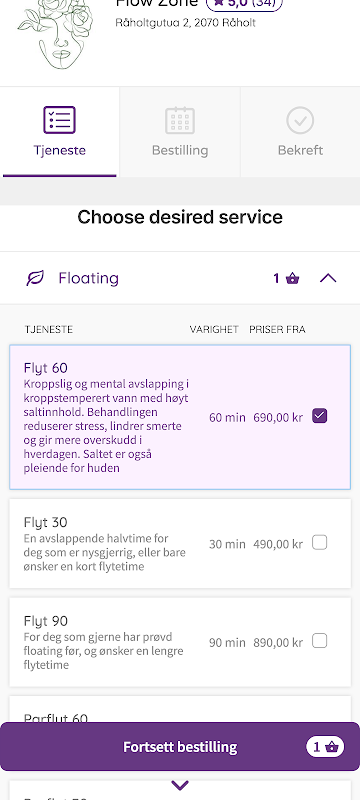Select the Flyt 30 service card
This screenshot has width=360, height=800.
coord(180,543)
